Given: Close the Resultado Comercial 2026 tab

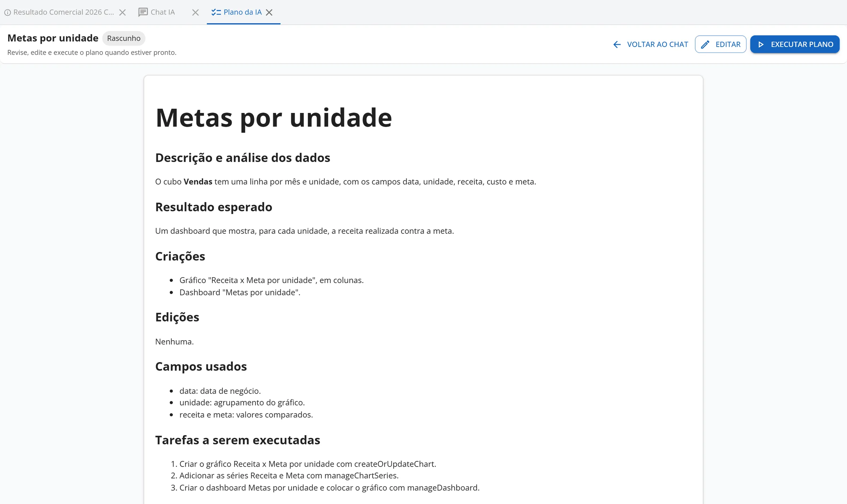Looking at the screenshot, I should click(122, 12).
